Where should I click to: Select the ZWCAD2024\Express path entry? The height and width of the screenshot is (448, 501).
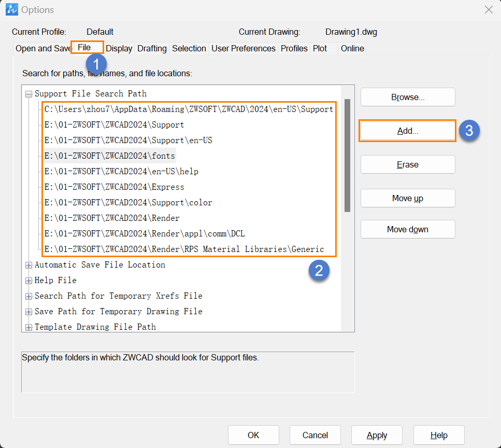tap(114, 187)
